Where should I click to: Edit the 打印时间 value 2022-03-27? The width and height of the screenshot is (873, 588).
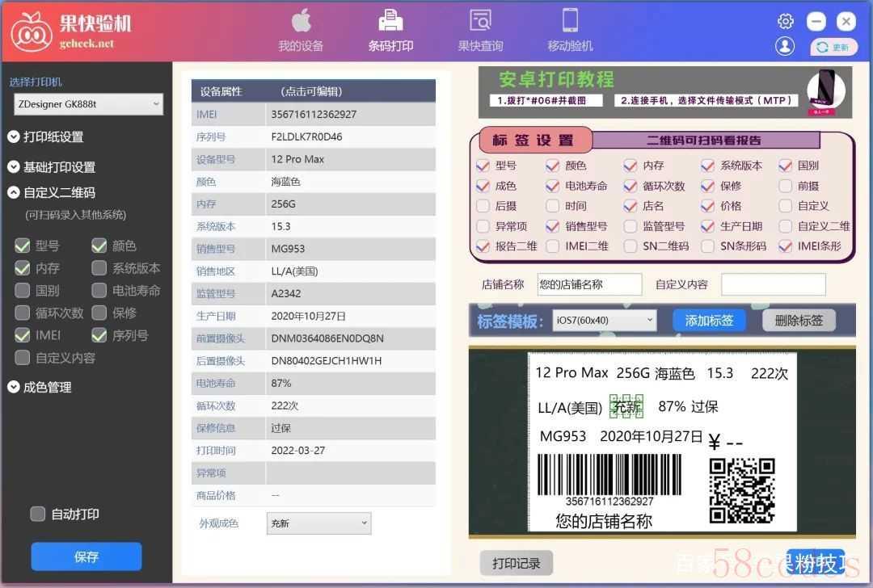click(350, 451)
